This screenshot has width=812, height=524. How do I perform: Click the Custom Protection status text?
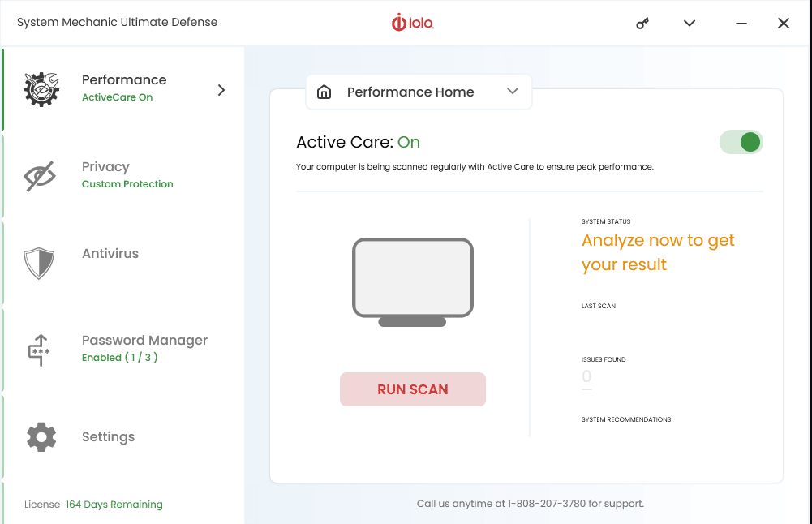(x=127, y=184)
